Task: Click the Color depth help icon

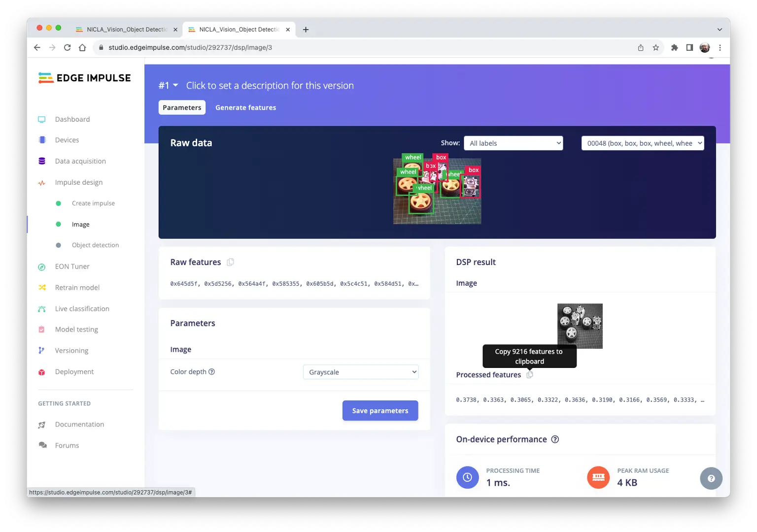Action: click(212, 372)
